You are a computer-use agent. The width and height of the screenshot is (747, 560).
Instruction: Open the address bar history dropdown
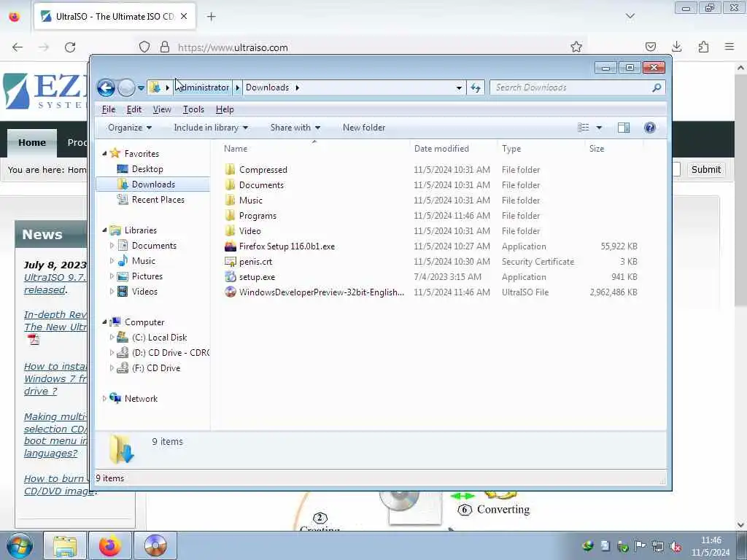[x=458, y=88]
